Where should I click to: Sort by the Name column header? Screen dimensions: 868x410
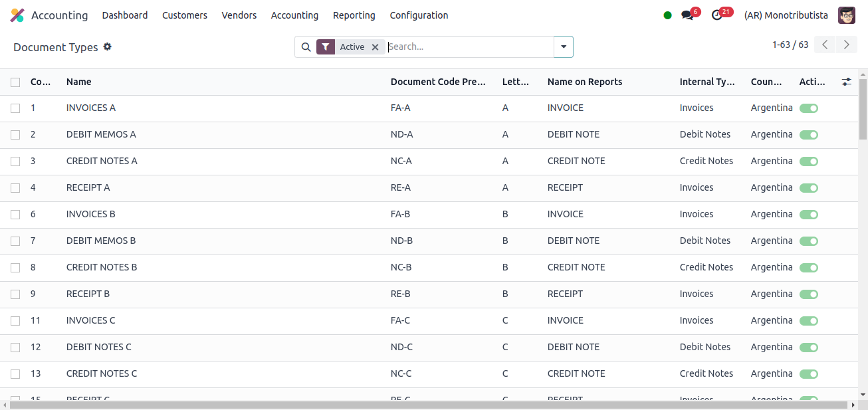[x=79, y=82]
